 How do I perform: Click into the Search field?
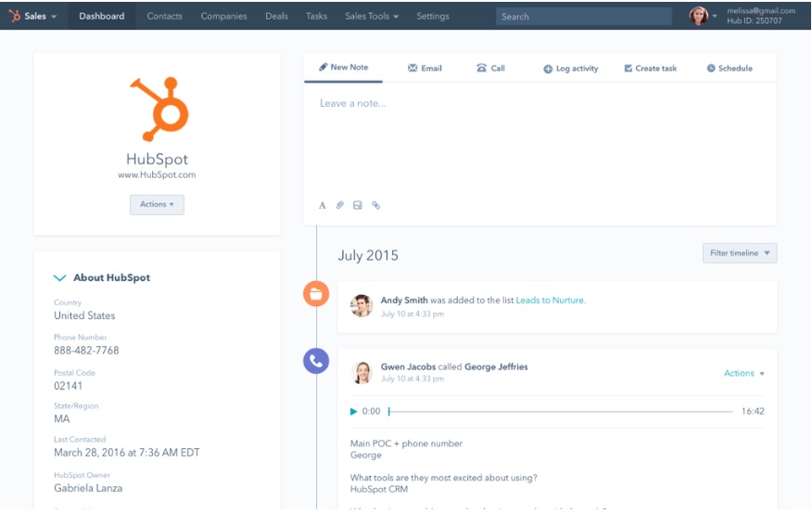pos(583,16)
